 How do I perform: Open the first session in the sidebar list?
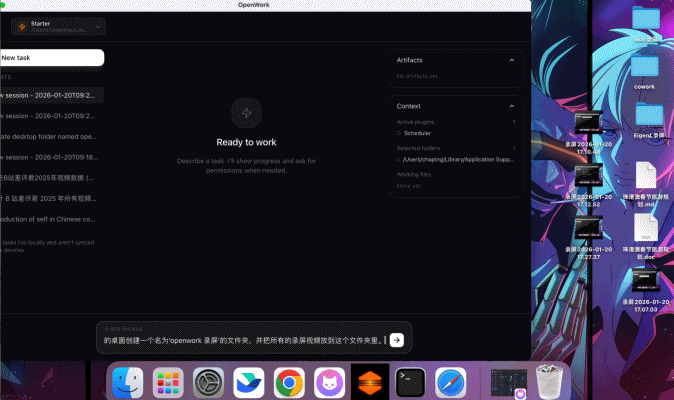click(50, 96)
